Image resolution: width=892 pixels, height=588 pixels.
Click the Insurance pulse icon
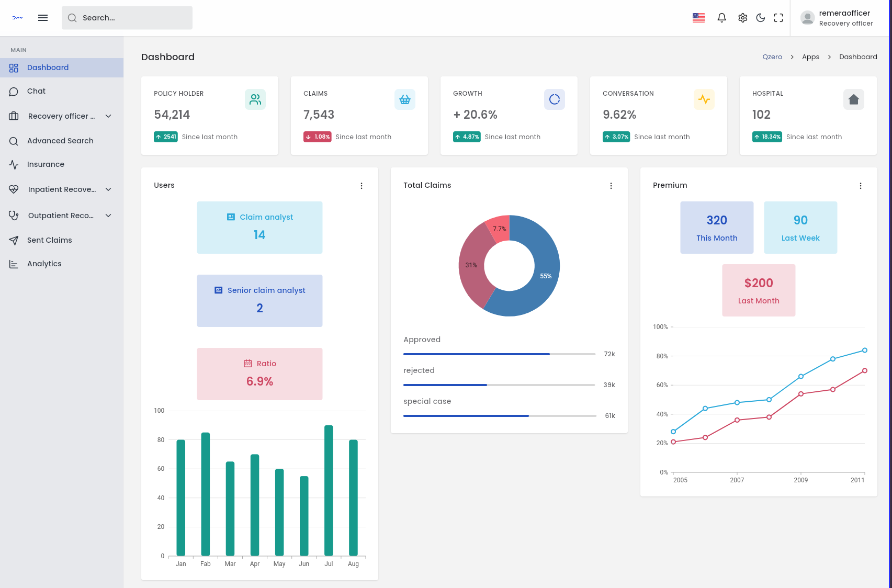click(x=14, y=164)
